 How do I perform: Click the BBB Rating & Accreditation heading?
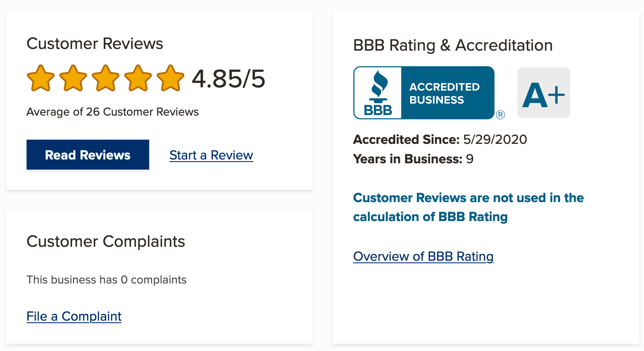(453, 46)
